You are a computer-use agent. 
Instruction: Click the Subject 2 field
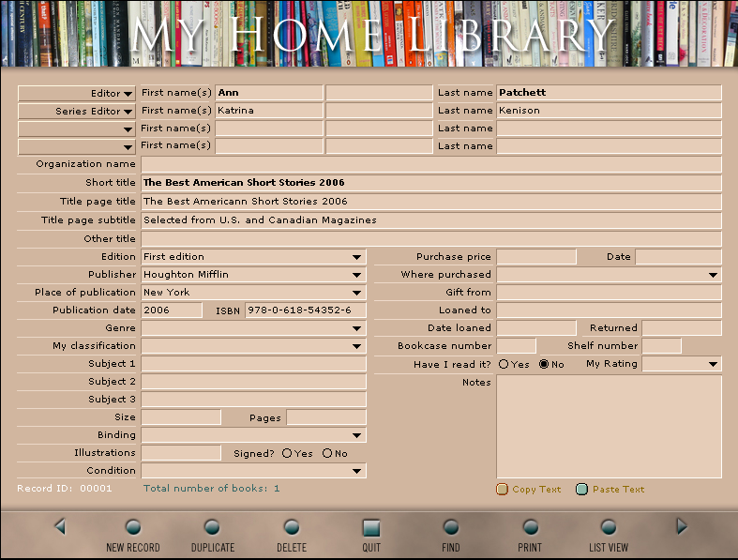(x=254, y=382)
